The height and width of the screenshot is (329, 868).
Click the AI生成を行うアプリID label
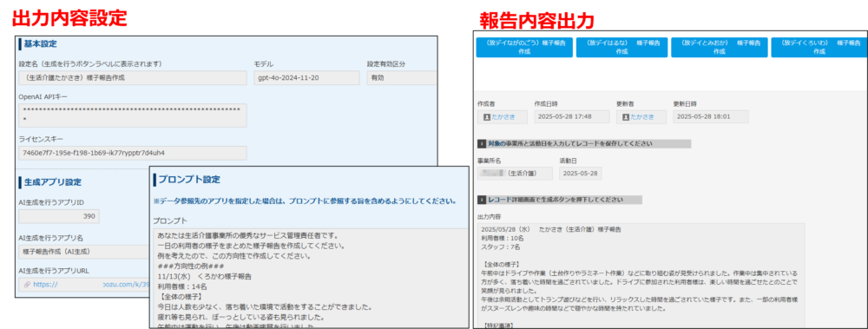click(x=51, y=202)
